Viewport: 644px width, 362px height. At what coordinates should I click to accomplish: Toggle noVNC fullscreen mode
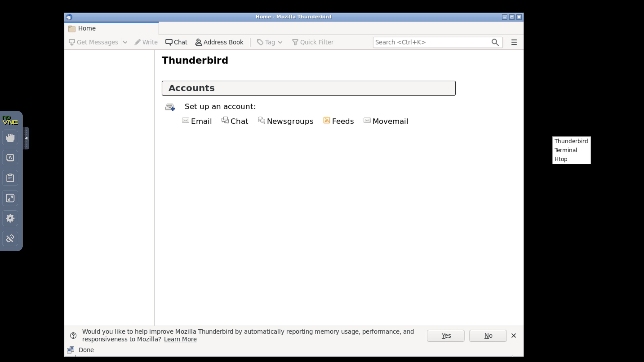[x=10, y=198]
